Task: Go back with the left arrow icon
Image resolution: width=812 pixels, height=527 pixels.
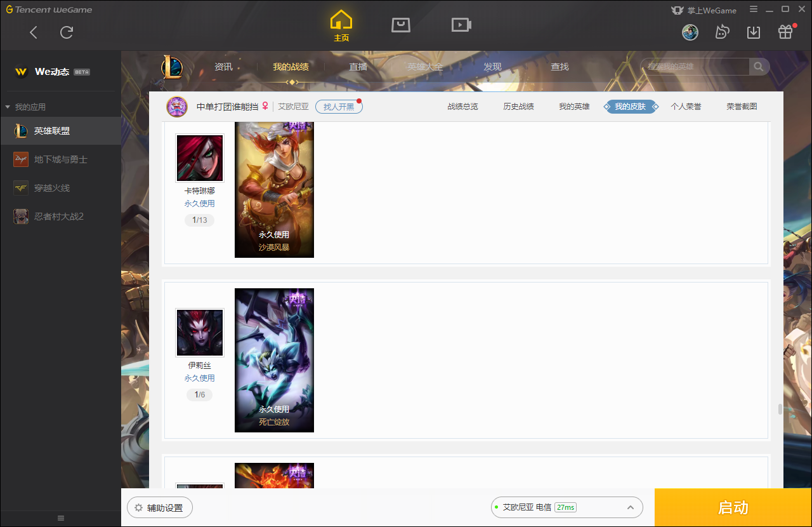Action: coord(34,32)
